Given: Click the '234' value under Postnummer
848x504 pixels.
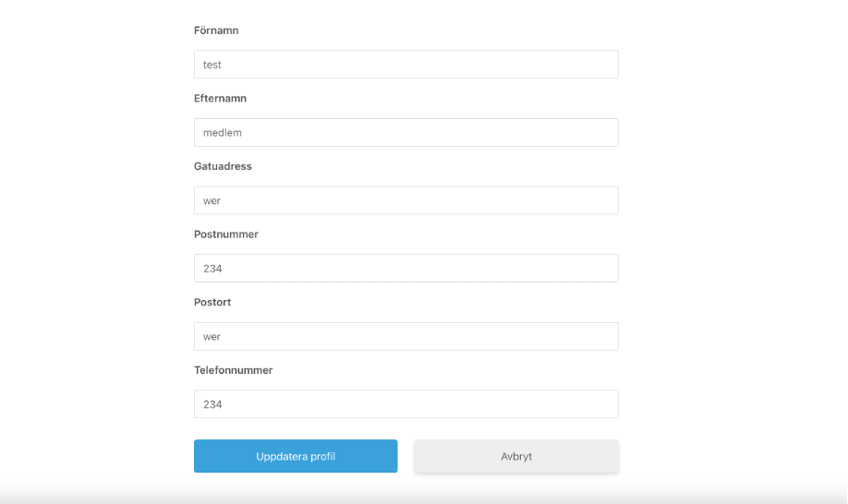Looking at the screenshot, I should click(x=212, y=269).
